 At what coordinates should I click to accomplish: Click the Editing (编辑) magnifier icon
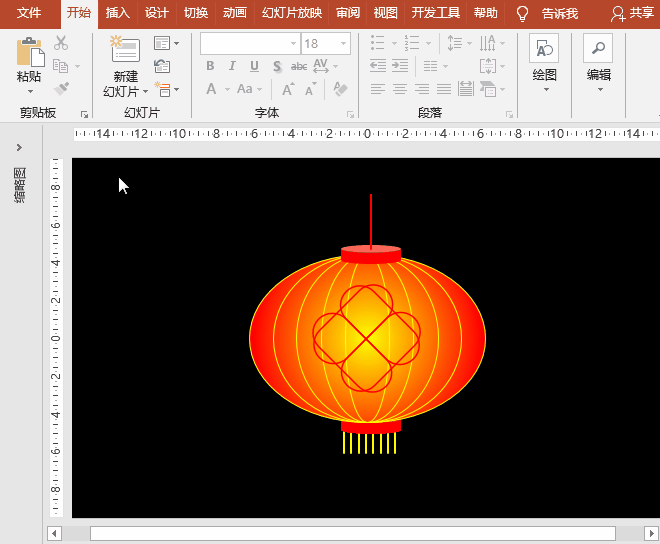[598, 50]
